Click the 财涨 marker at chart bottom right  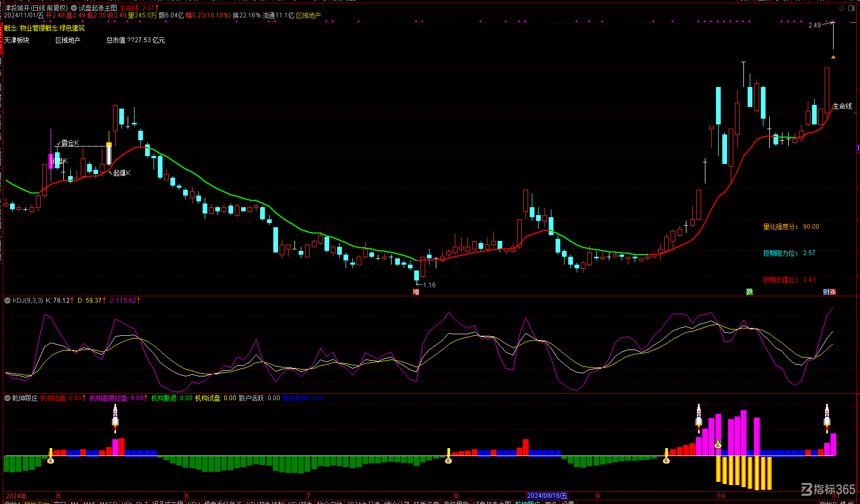point(829,292)
